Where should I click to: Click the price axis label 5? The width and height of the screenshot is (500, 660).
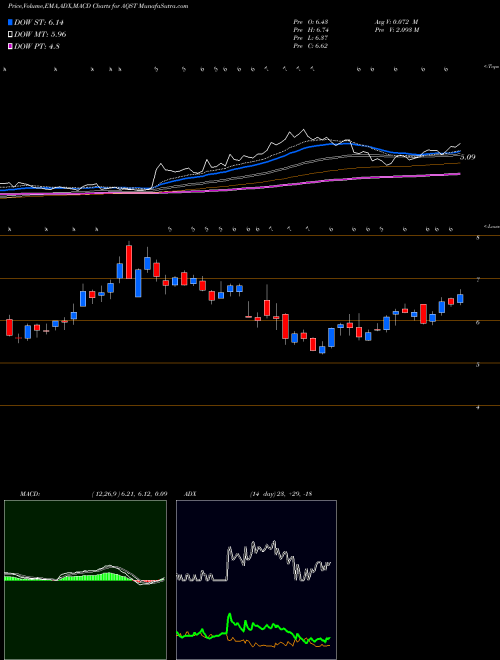pyautogui.click(x=477, y=365)
